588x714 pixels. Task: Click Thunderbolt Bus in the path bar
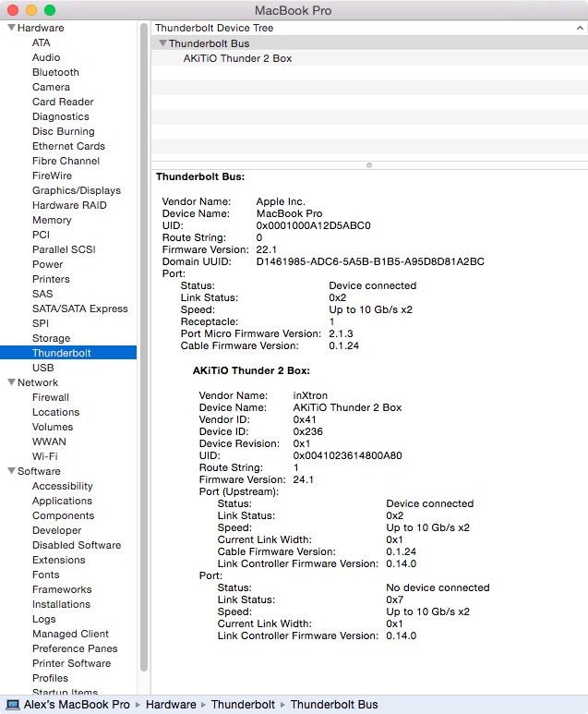pos(334,705)
